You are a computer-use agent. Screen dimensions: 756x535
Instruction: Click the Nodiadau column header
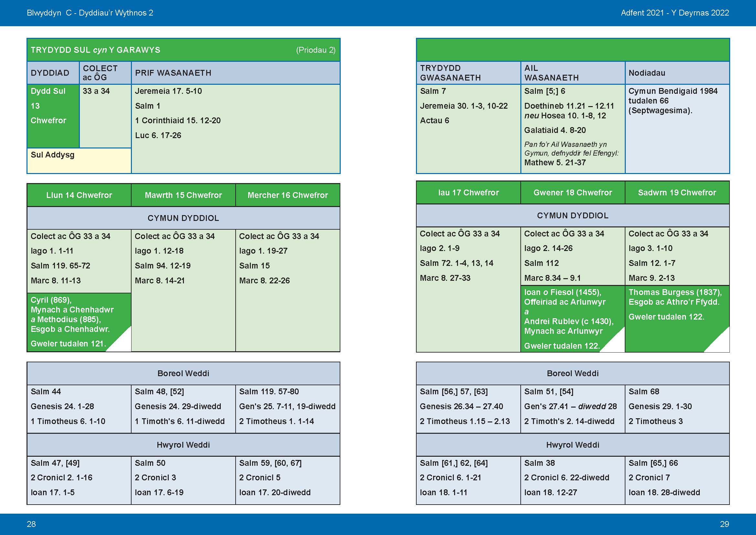tap(647, 73)
